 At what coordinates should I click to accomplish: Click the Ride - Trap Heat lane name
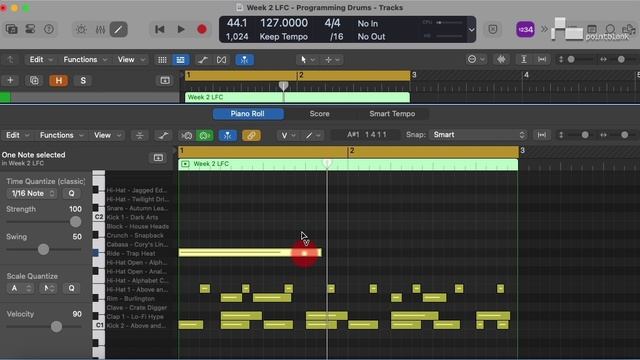pos(131,253)
